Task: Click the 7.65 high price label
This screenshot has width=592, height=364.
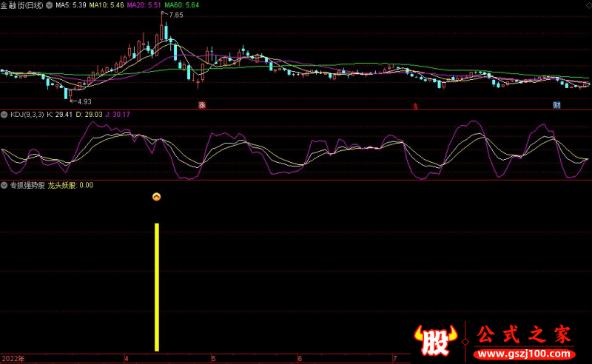Action: [x=176, y=15]
